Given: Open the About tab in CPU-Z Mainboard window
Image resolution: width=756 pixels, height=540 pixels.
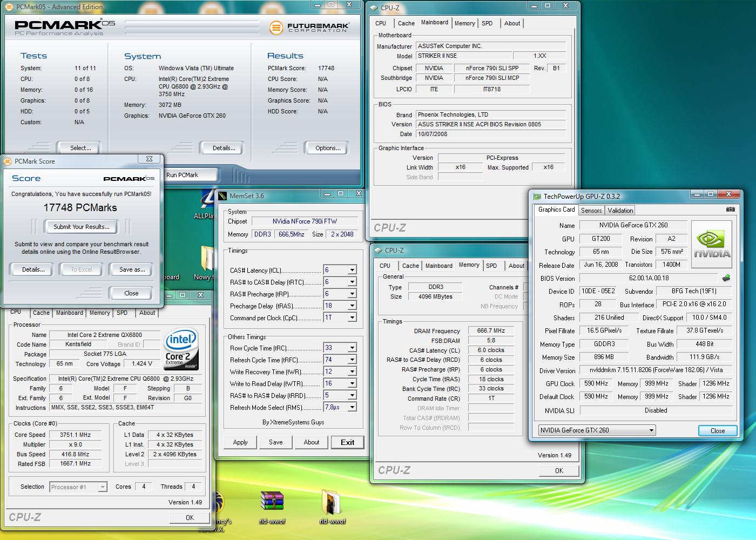Looking at the screenshot, I should [x=512, y=23].
